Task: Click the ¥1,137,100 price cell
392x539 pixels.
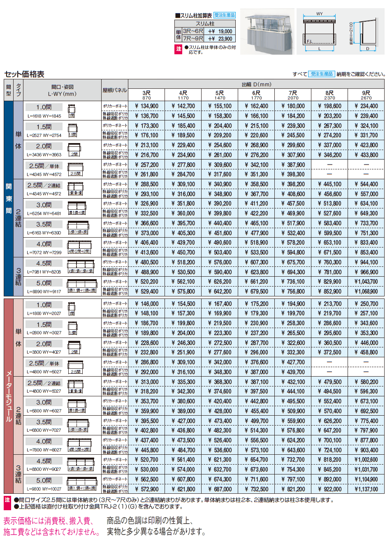Action: point(366,489)
